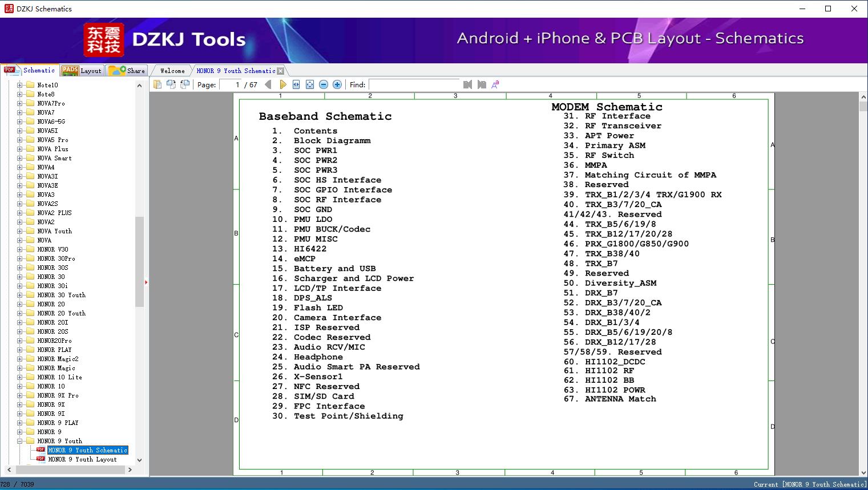Switch to the Layout panel tab
The height and width of the screenshot is (490, 868).
click(82, 71)
